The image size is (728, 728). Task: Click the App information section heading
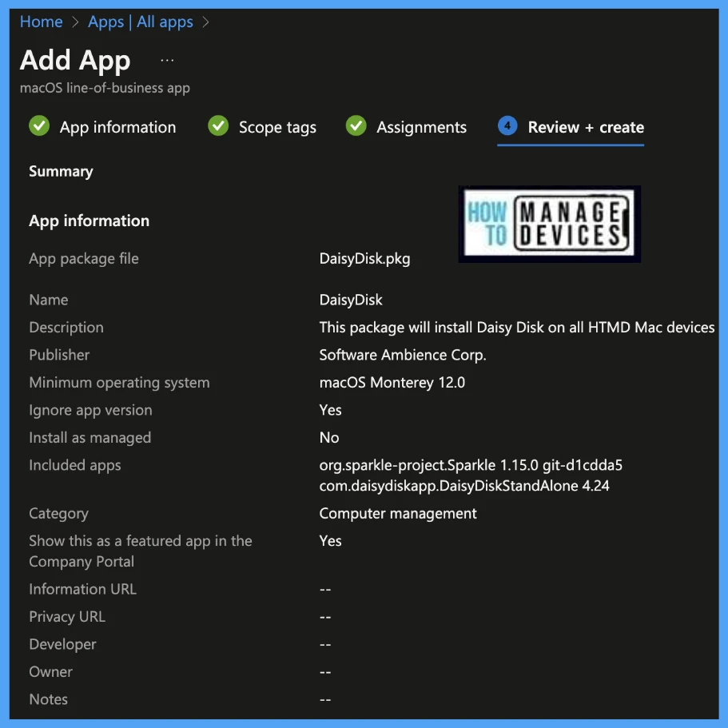click(90, 221)
